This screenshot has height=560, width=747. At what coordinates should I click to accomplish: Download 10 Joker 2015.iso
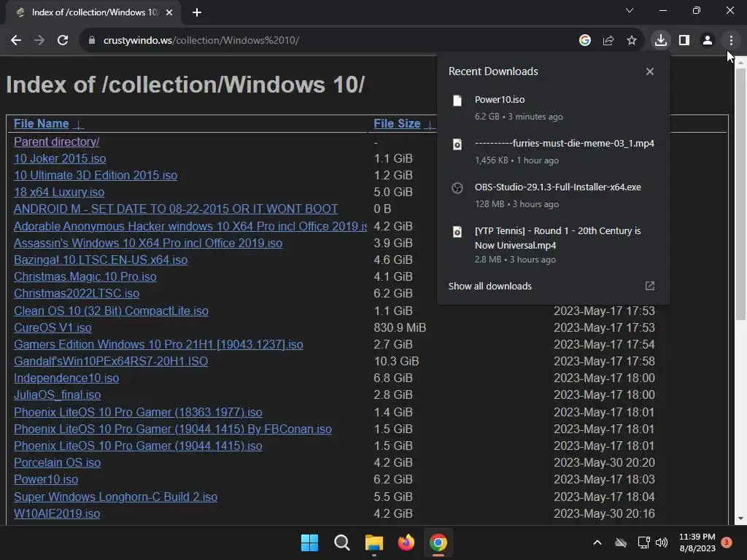coord(60,158)
